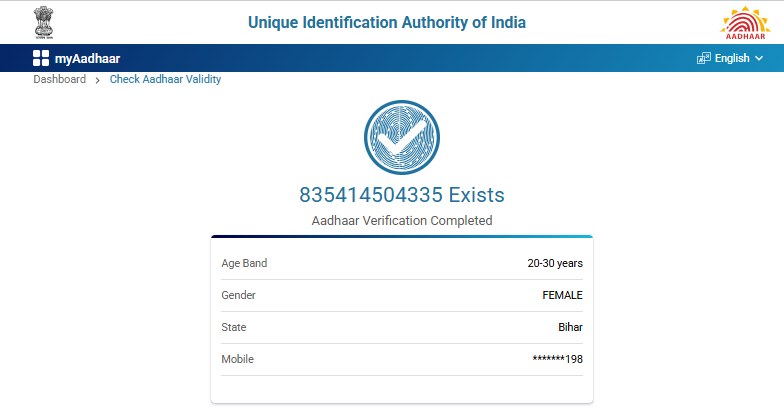Click the Aadhaar Verification Completed message
784x408 pixels.
click(402, 220)
